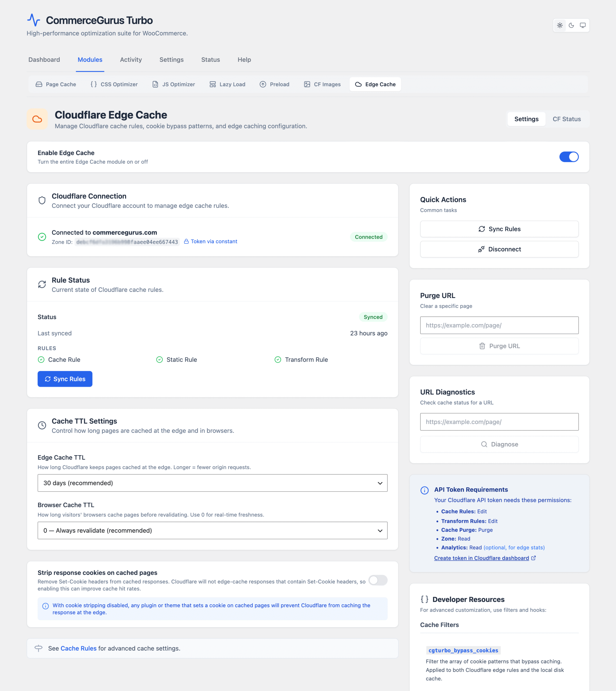Click the URL Diagnostics input field

click(x=500, y=422)
